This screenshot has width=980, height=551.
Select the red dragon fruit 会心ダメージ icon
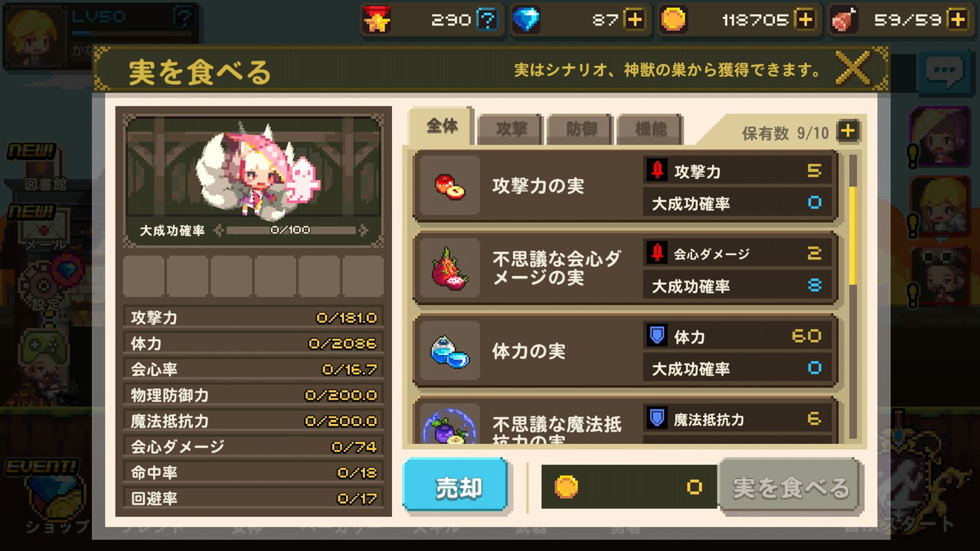(x=450, y=269)
